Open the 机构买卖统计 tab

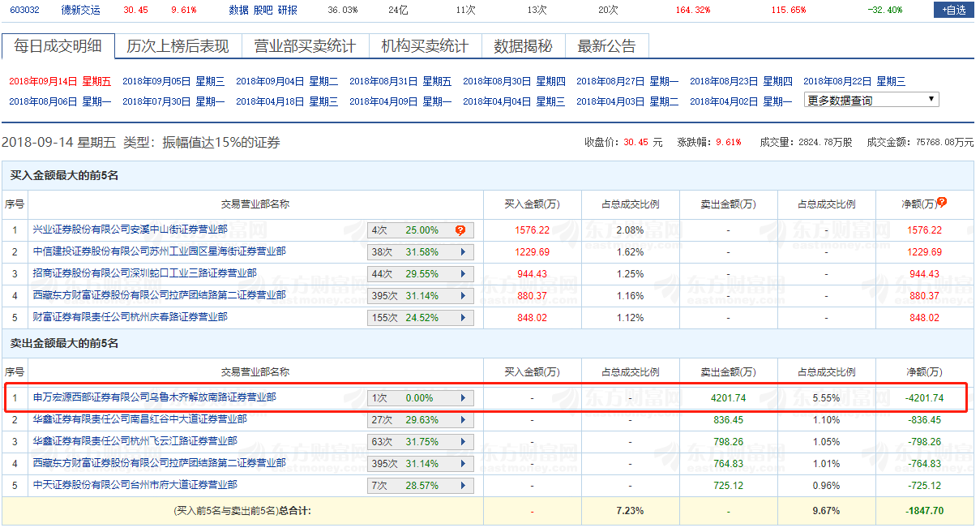[425, 46]
